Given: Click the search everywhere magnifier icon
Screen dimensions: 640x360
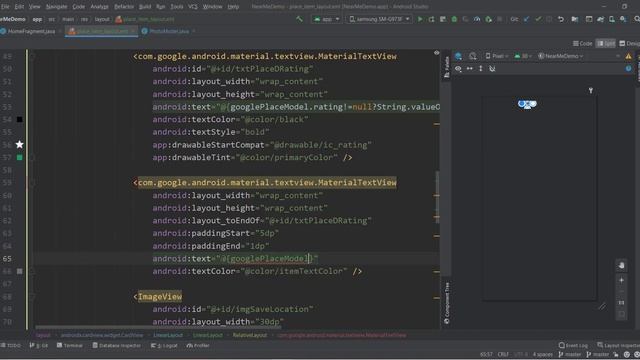Looking at the screenshot, I should [636, 19].
